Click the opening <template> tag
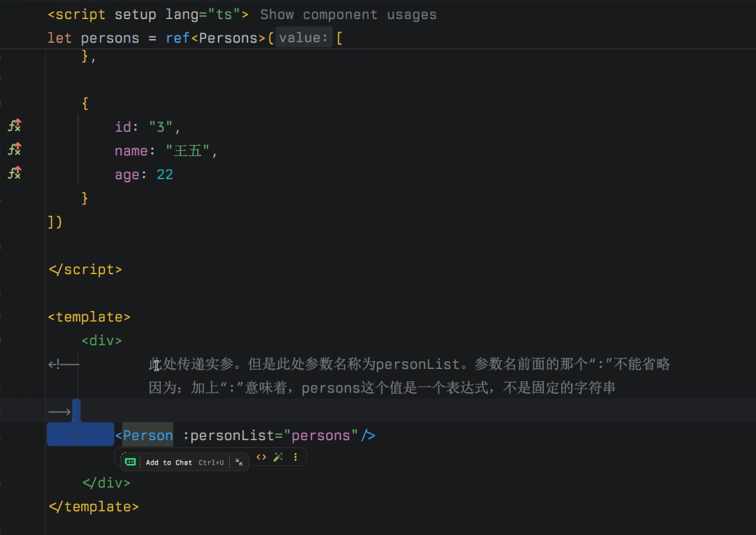 click(89, 316)
